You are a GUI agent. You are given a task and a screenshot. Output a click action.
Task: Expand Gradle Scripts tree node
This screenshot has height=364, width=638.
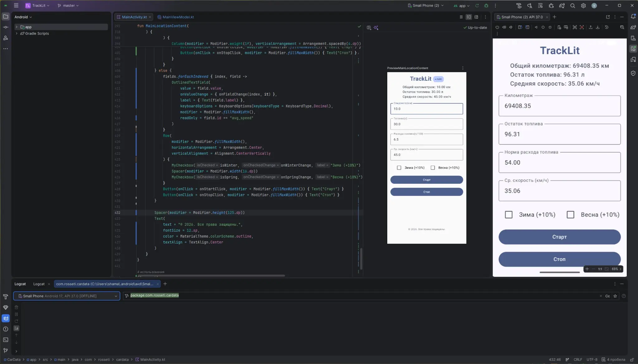coord(17,34)
